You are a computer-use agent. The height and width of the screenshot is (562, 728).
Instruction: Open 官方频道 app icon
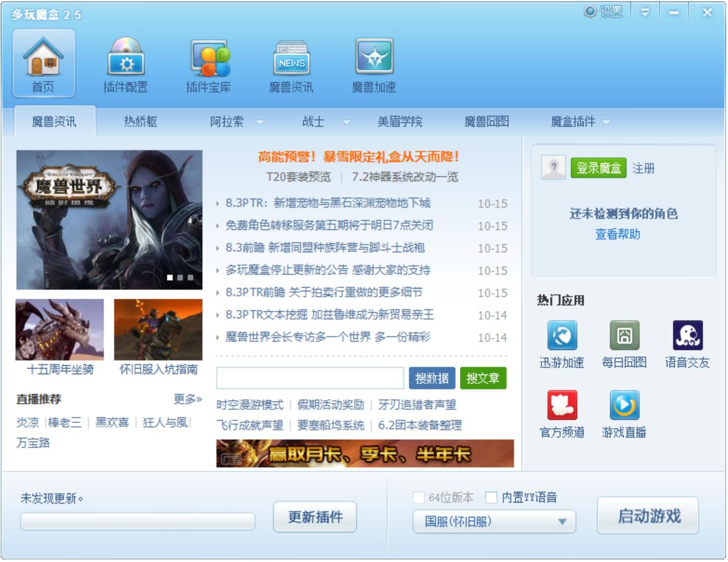coord(562,405)
